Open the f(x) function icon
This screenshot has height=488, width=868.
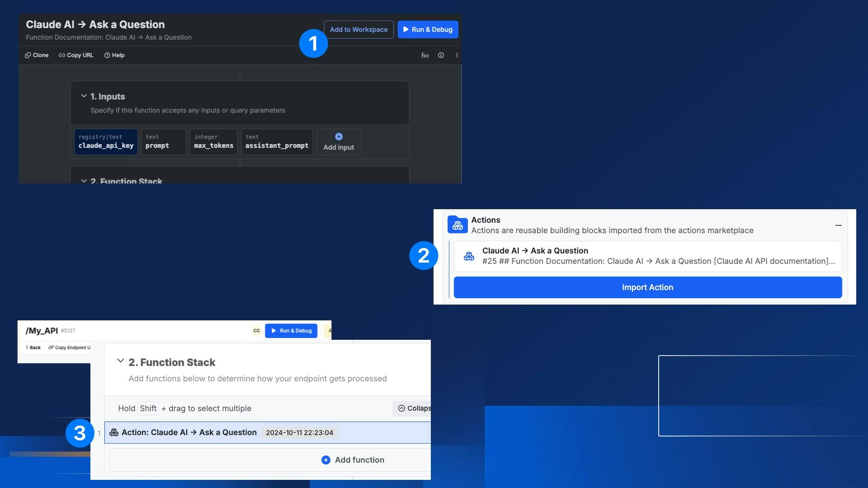(425, 55)
